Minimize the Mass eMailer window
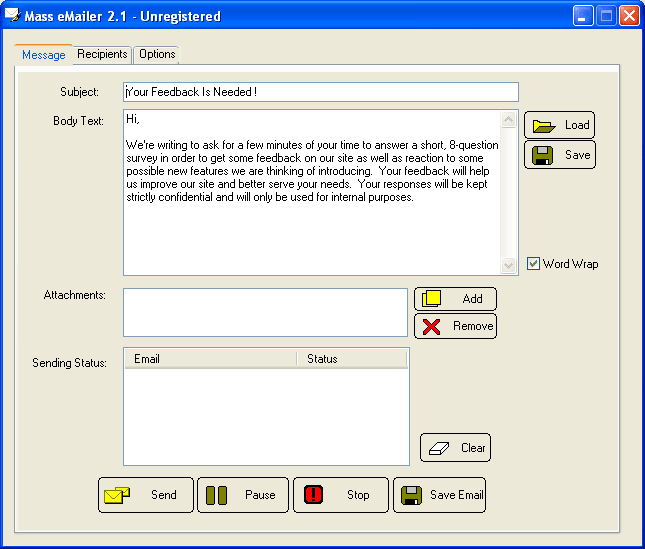Image resolution: width=645 pixels, height=549 pixels. (x=583, y=16)
